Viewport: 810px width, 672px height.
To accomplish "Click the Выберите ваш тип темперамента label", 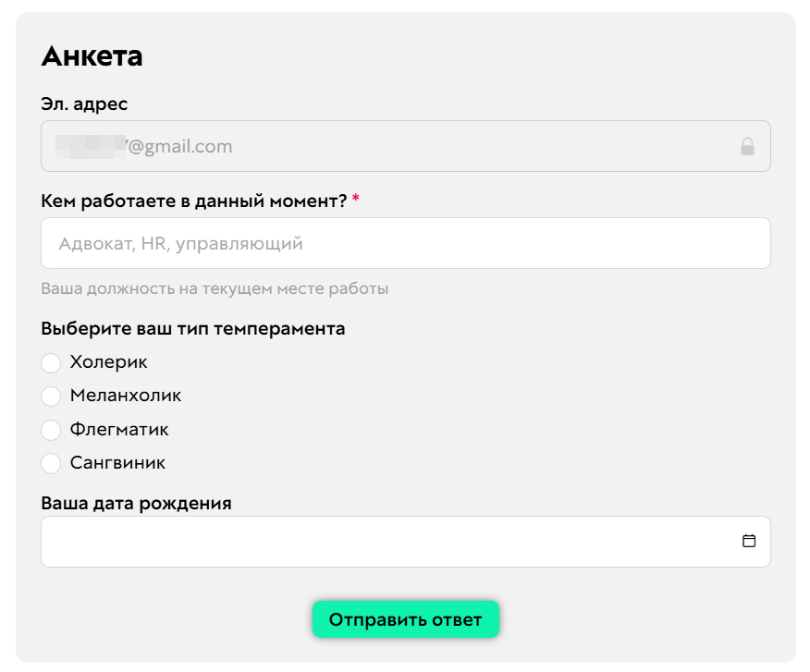I will point(192,328).
